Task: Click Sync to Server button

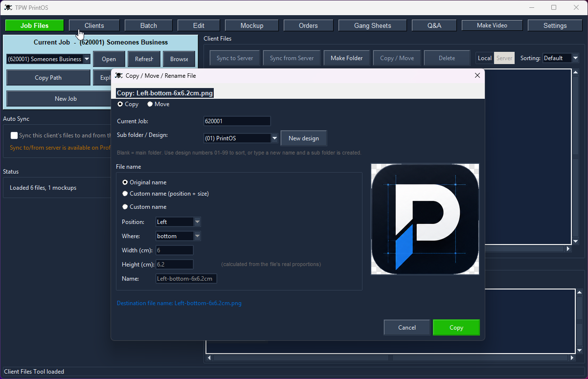Action: pos(235,58)
